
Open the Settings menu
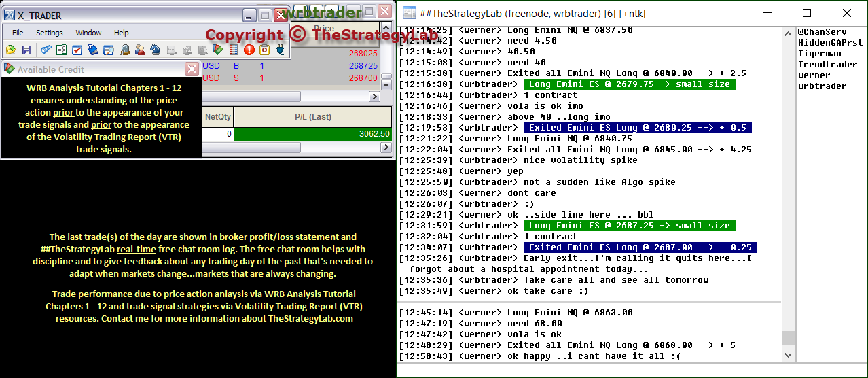[49, 33]
